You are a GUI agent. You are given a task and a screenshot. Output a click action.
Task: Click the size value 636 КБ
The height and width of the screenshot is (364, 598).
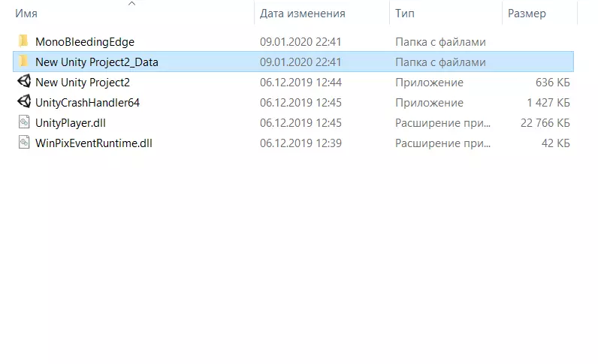click(x=553, y=83)
